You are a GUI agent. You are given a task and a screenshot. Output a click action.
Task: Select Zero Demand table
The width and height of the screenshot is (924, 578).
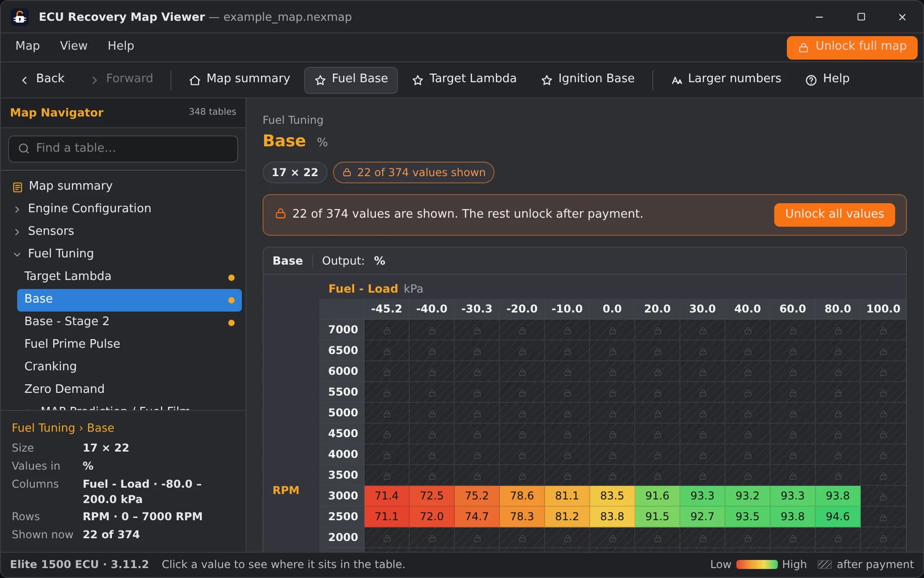tap(129, 390)
